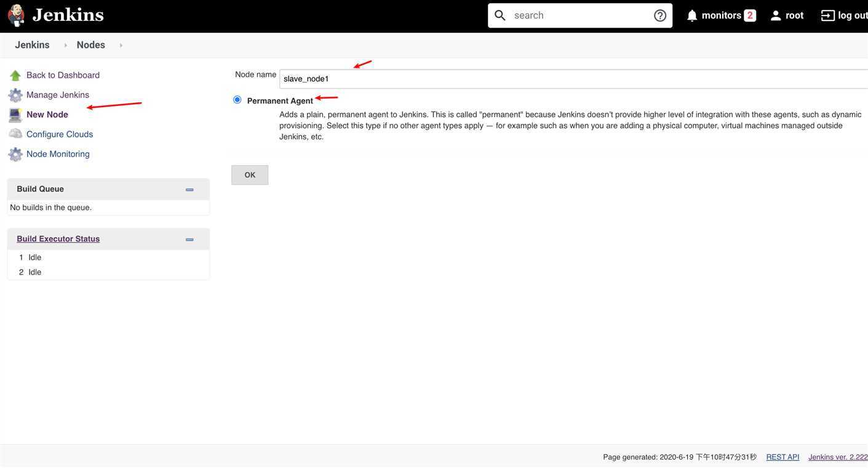Go to Jenkins breadcrumb item

point(33,45)
